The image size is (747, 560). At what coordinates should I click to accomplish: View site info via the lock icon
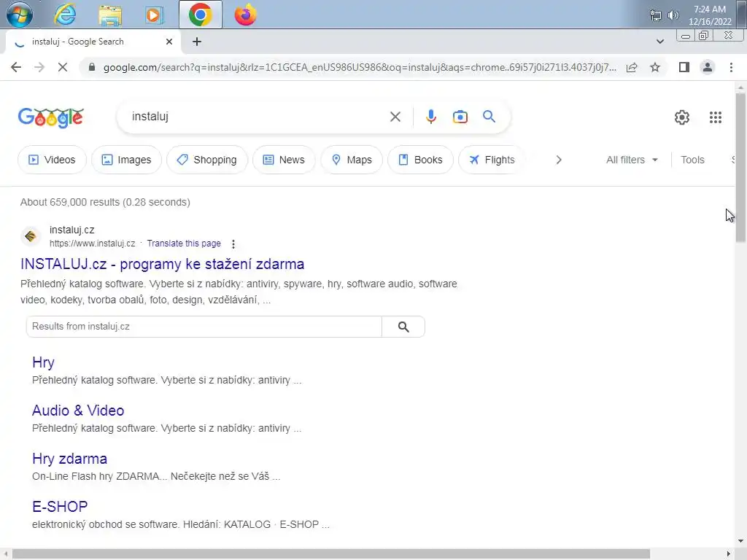click(x=92, y=67)
